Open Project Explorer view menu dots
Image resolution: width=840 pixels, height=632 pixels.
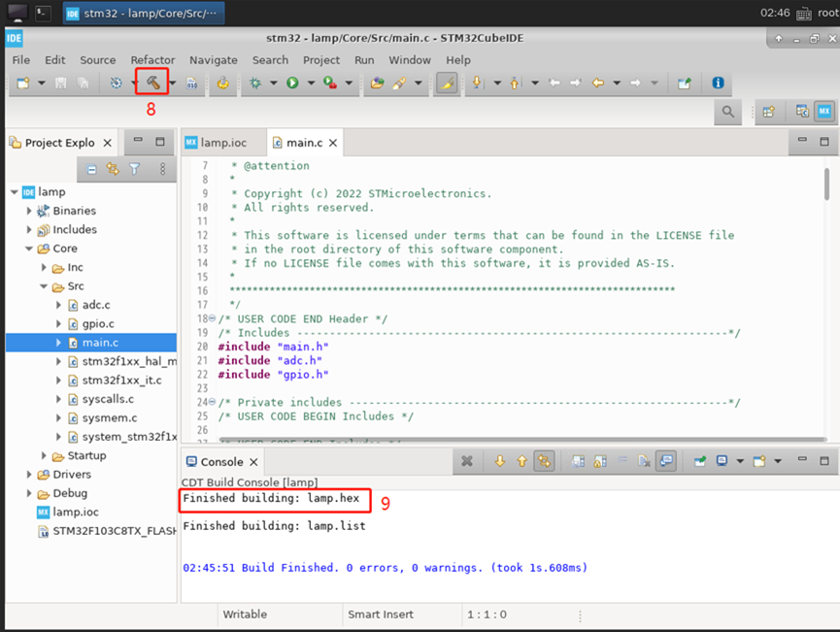click(162, 169)
